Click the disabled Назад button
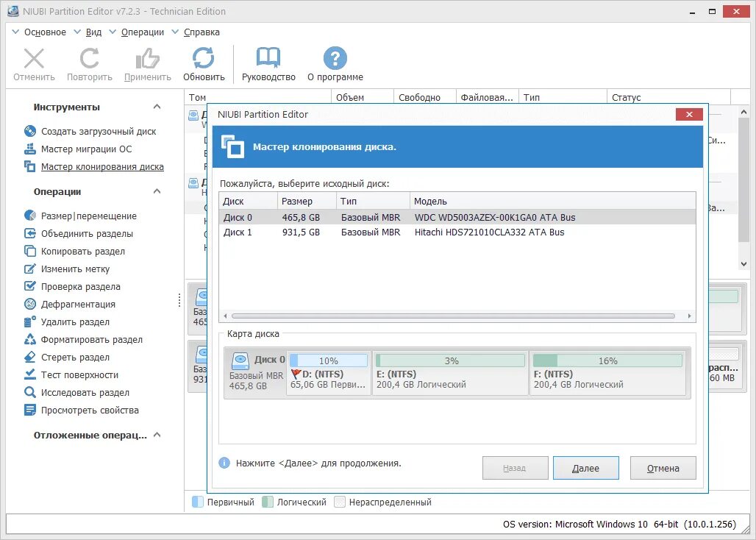Image resolution: width=756 pixels, height=540 pixels. click(x=515, y=468)
